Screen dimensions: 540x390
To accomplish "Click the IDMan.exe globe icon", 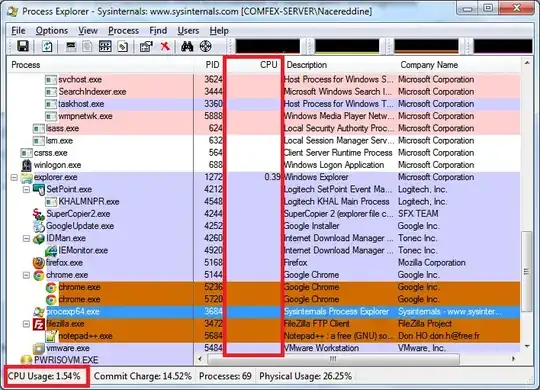I will coord(39,238).
